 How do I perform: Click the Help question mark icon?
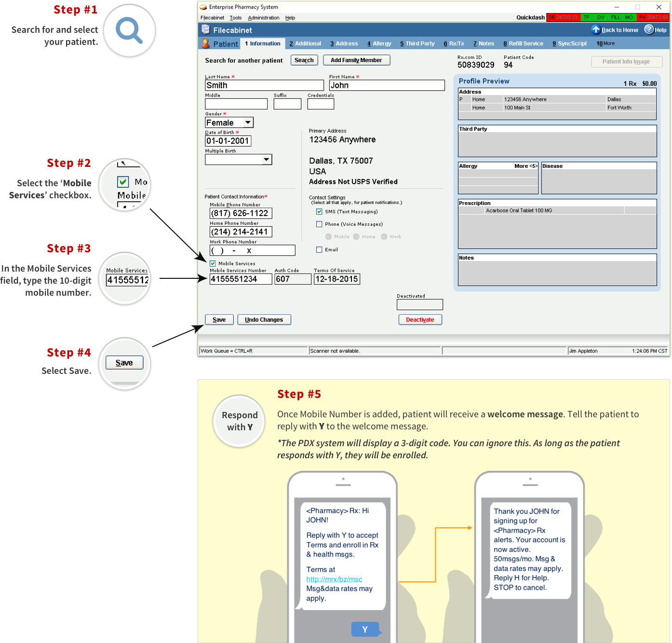(649, 30)
